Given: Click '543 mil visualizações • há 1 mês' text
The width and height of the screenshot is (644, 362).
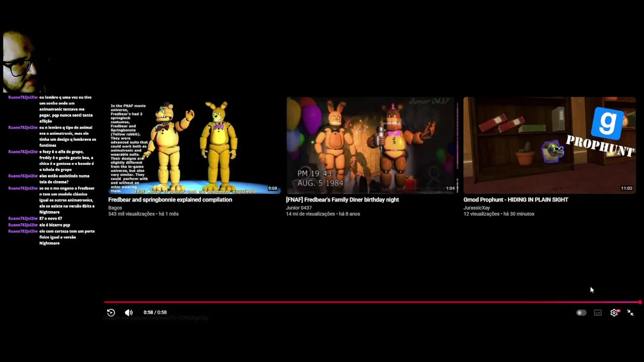Looking at the screenshot, I should (x=143, y=214).
